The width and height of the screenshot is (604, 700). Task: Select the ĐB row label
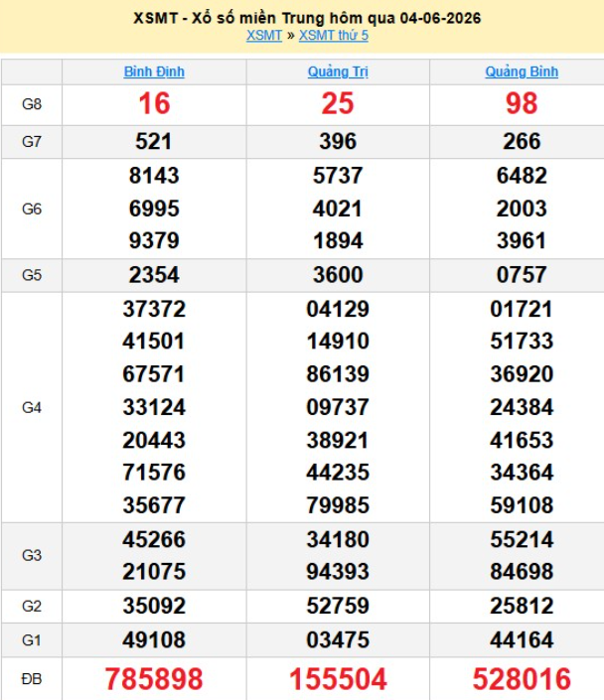click(32, 679)
